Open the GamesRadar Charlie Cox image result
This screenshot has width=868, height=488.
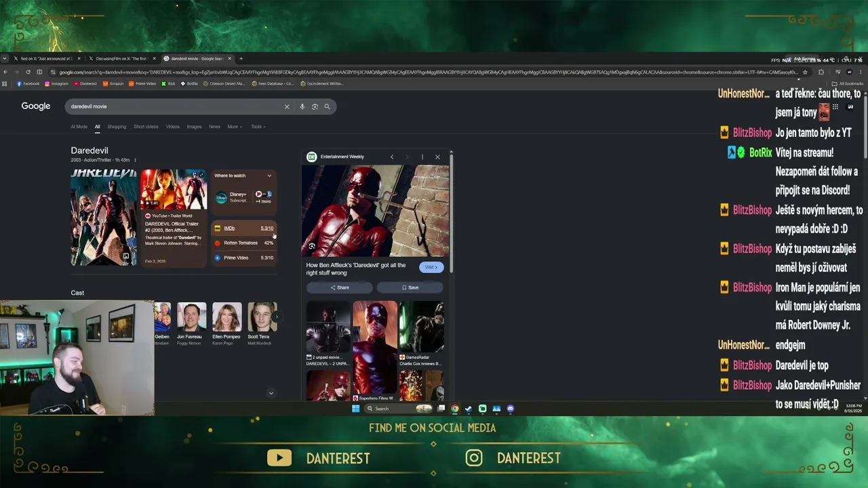point(421,334)
